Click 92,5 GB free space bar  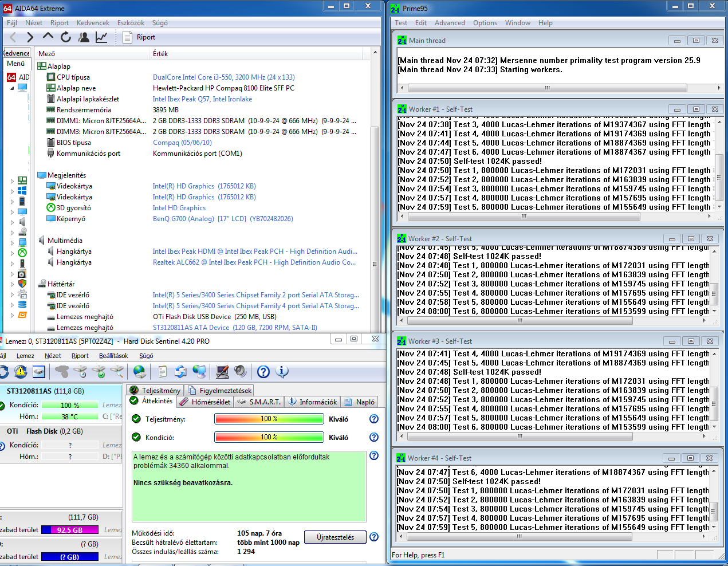70,530
